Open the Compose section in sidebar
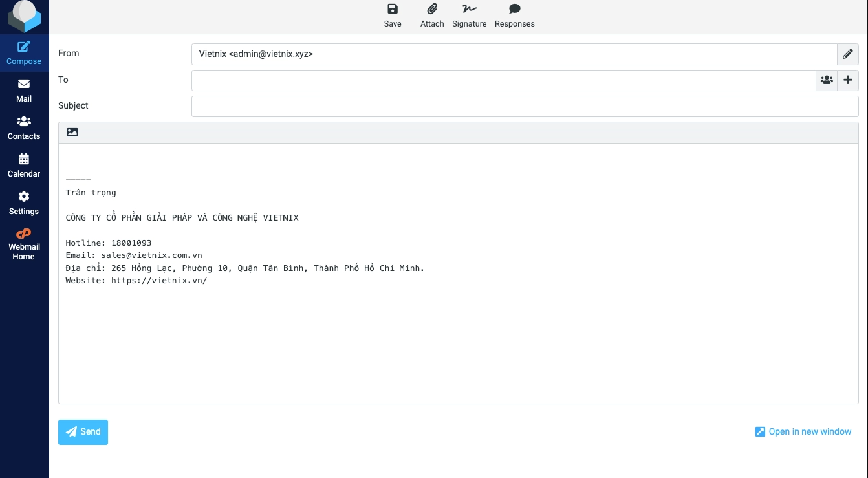868x478 pixels. click(x=24, y=53)
